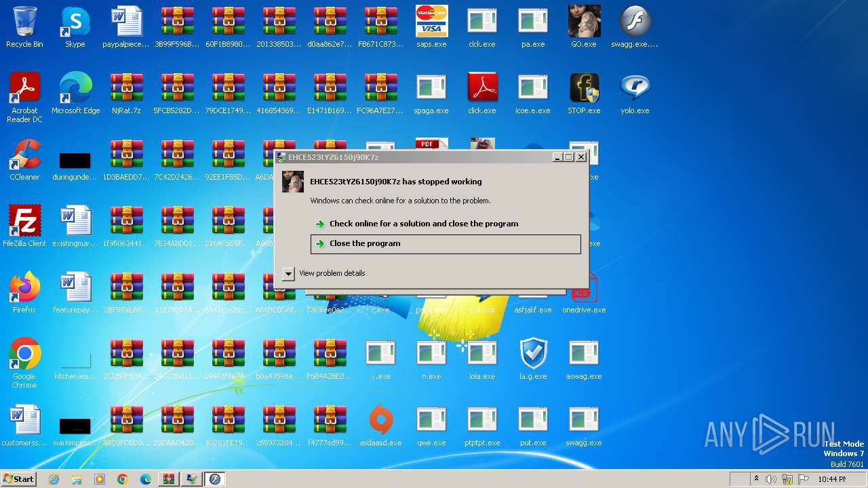This screenshot has width=868, height=488.
Task: Select the customerss Word document
Action: (x=24, y=426)
